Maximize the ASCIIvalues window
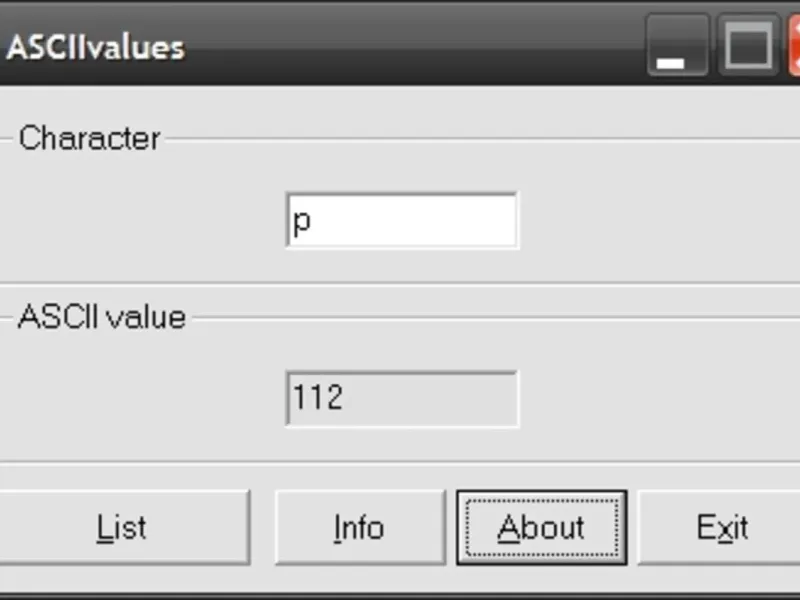The height and width of the screenshot is (600, 800). [748, 46]
